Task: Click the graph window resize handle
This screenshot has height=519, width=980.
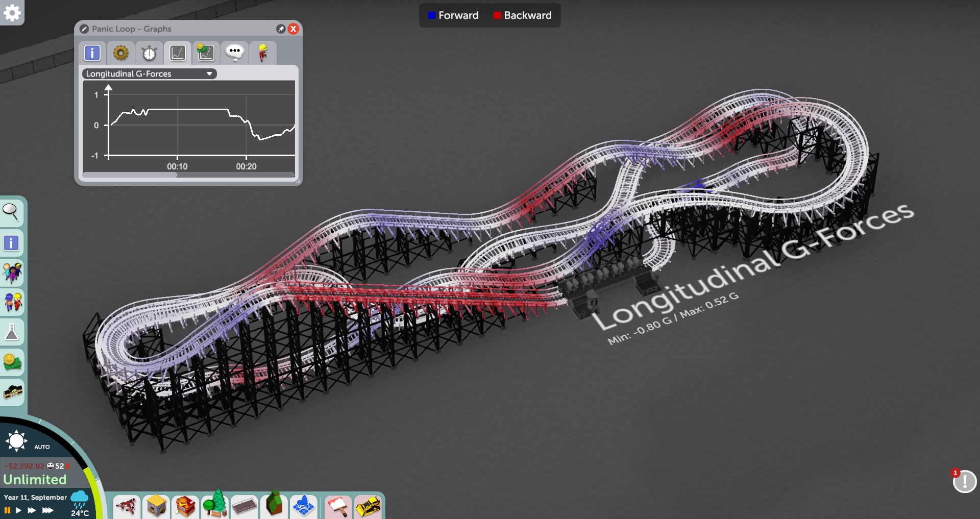Action: [x=298, y=181]
